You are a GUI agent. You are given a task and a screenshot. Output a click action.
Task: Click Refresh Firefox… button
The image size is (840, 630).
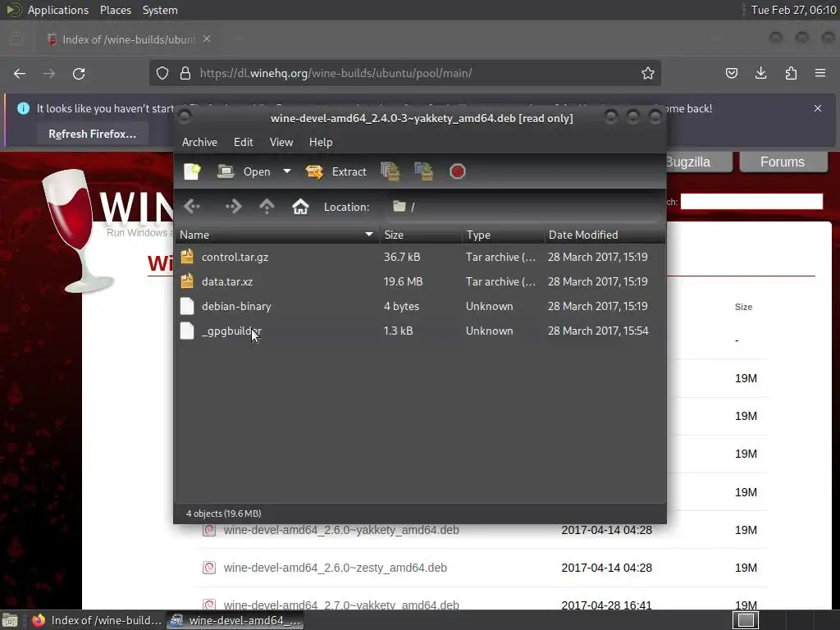pyautogui.click(x=92, y=134)
